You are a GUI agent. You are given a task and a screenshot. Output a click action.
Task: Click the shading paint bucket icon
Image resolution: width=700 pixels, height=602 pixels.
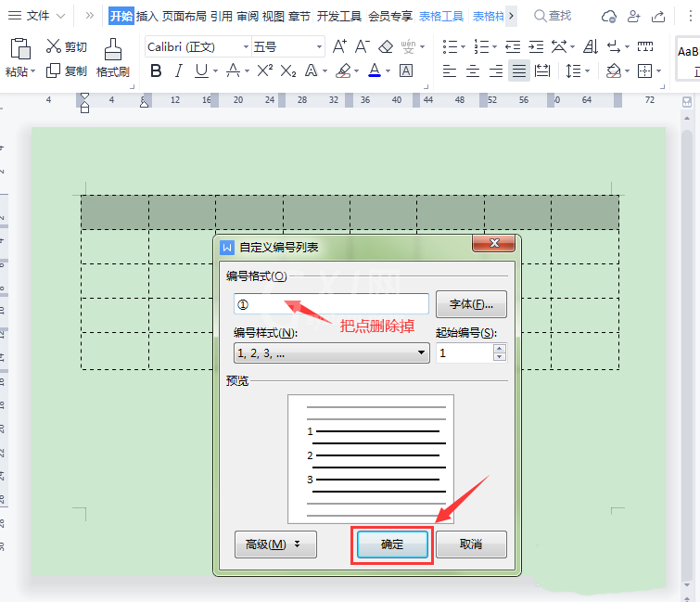(x=614, y=70)
